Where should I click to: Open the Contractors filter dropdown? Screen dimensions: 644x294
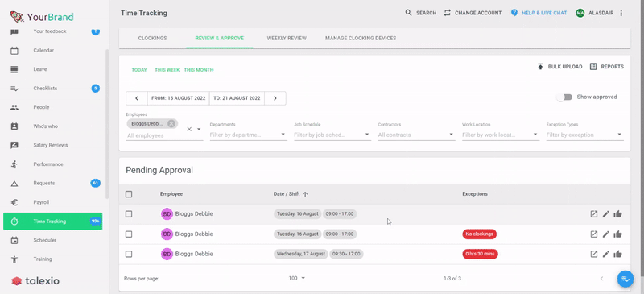pyautogui.click(x=416, y=135)
